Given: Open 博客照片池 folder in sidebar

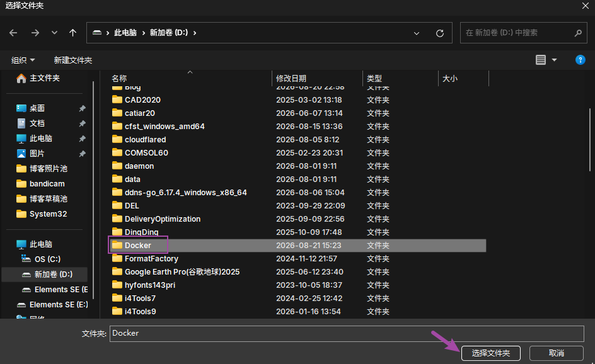Looking at the screenshot, I should pos(49,169).
